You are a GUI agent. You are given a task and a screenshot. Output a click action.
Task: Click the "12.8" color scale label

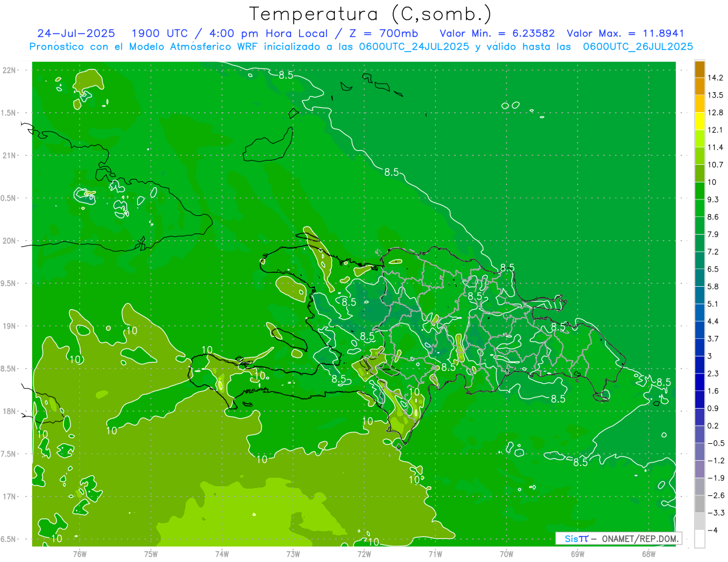715,113
